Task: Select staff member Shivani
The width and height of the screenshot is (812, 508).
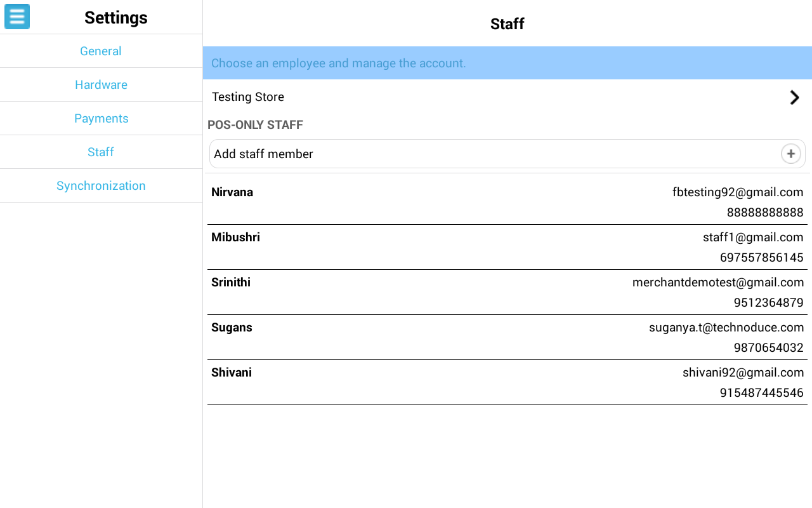Action: point(232,372)
